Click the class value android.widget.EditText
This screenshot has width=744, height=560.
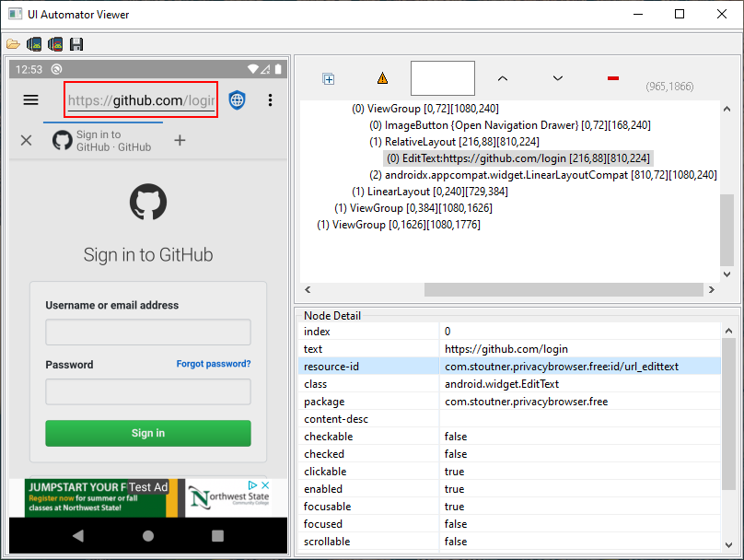click(502, 384)
